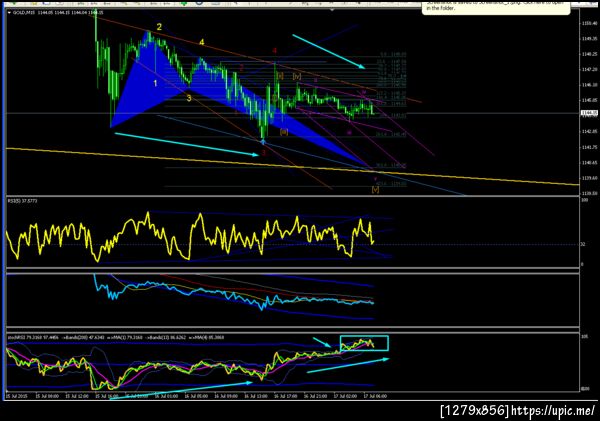Select the [v] wave label

click(x=375, y=189)
